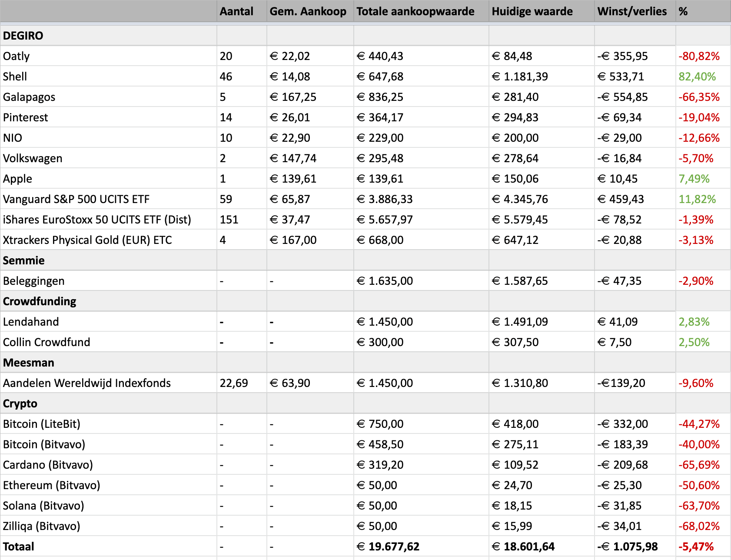Image resolution: width=731 pixels, height=560 pixels.
Task: Select the % column header
Action: pyautogui.click(x=703, y=11)
